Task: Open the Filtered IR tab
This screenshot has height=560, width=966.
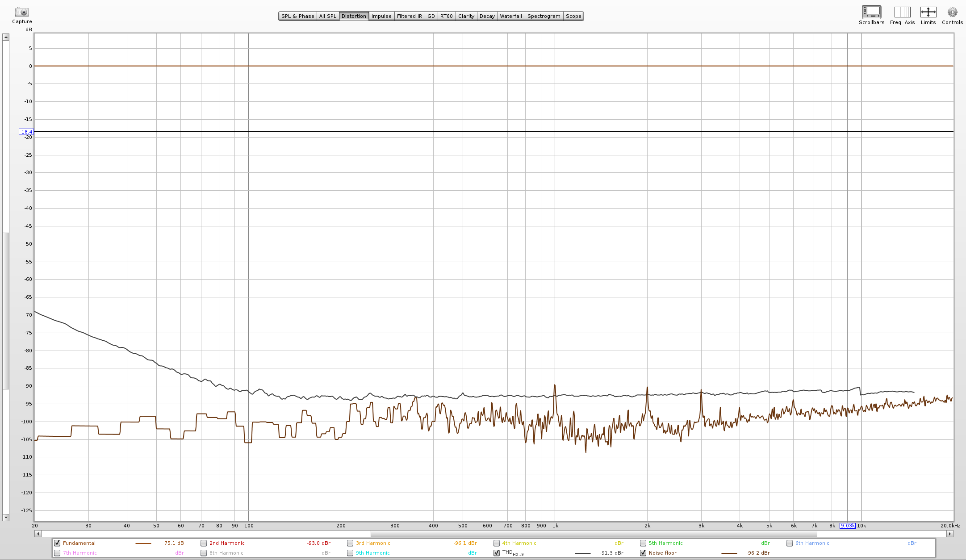Action: coord(409,16)
